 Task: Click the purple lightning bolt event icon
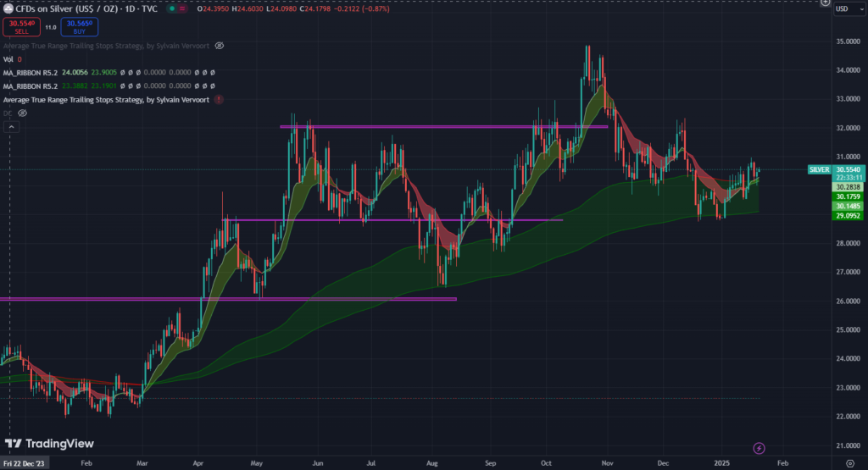(x=760, y=447)
